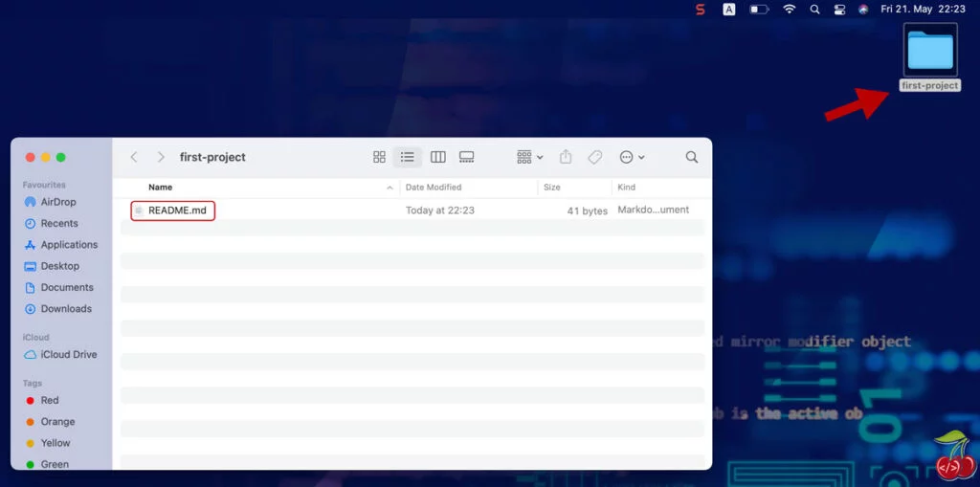
Task: Open iCloud Drive in the sidebar
Action: click(60, 354)
